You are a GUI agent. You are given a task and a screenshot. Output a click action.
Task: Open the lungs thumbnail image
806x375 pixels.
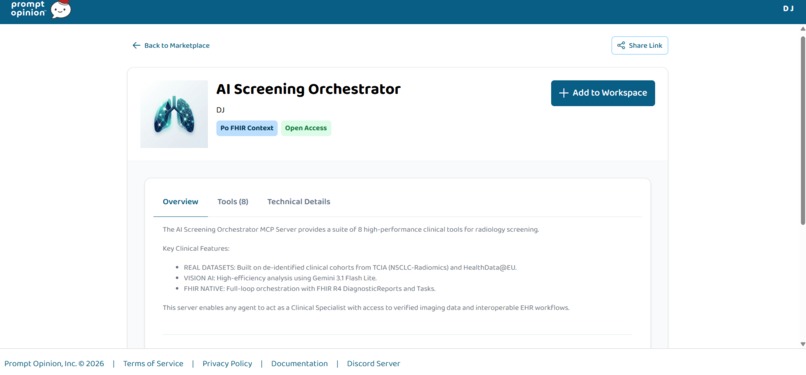[x=174, y=114]
